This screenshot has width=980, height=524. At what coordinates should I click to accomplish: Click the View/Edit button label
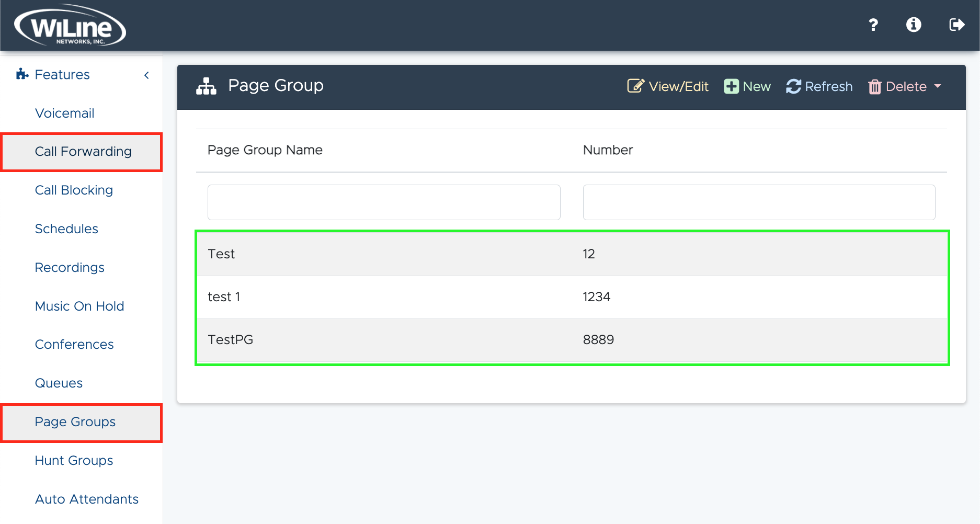point(678,87)
